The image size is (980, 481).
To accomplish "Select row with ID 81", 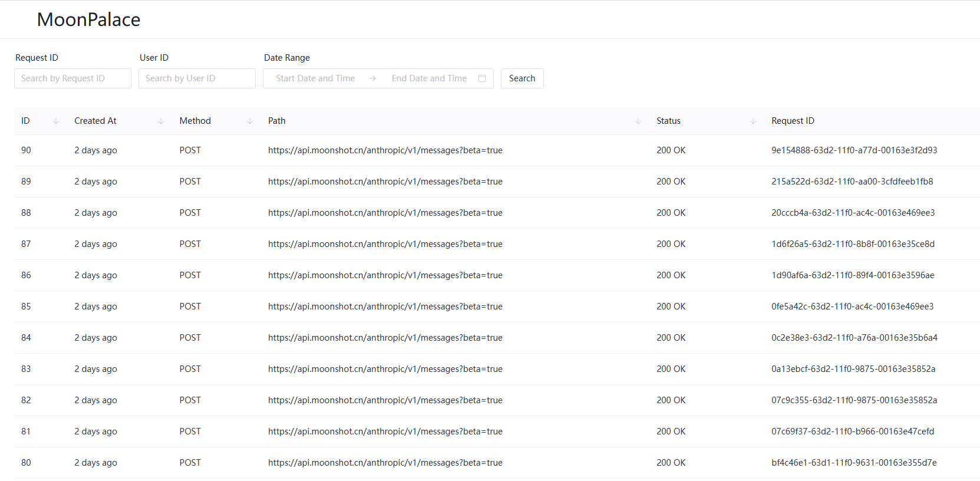I will click(x=497, y=431).
